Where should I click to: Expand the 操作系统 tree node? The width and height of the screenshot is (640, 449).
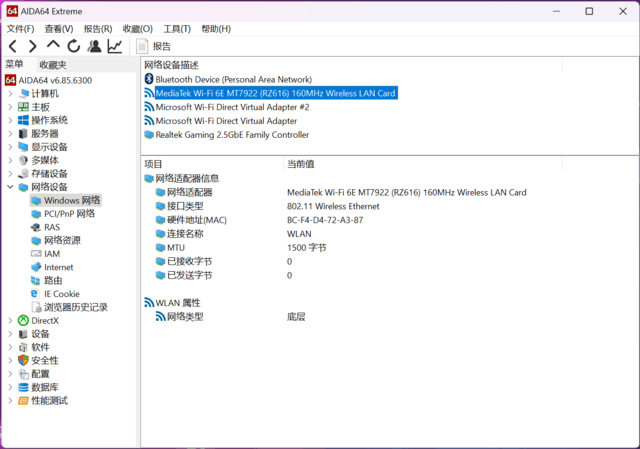tap(10, 120)
